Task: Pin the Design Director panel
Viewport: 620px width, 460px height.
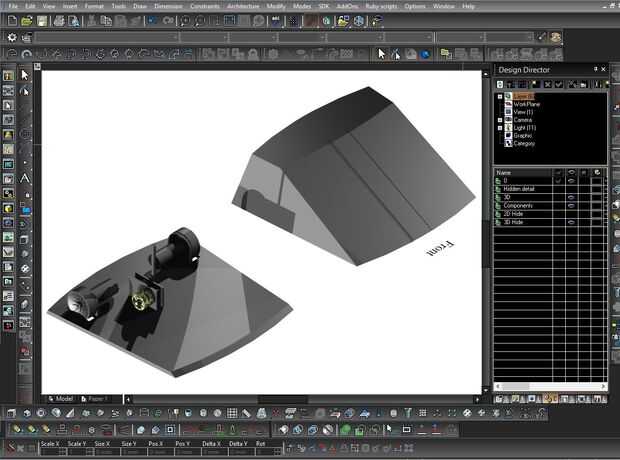Action: click(x=595, y=69)
